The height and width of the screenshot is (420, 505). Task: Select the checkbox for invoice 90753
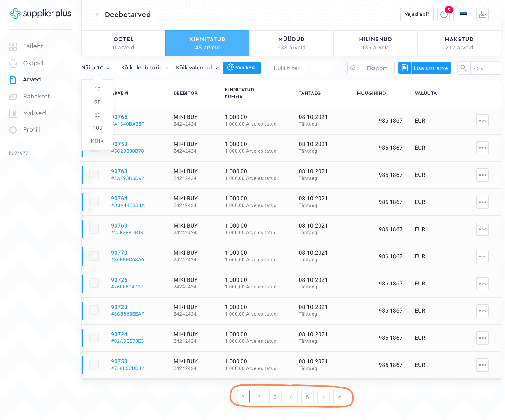pyautogui.click(x=94, y=364)
